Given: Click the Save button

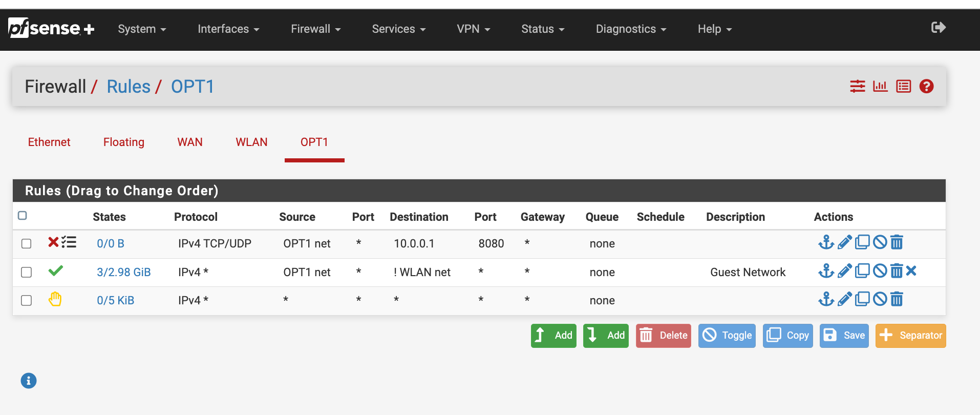Looking at the screenshot, I should point(844,336).
